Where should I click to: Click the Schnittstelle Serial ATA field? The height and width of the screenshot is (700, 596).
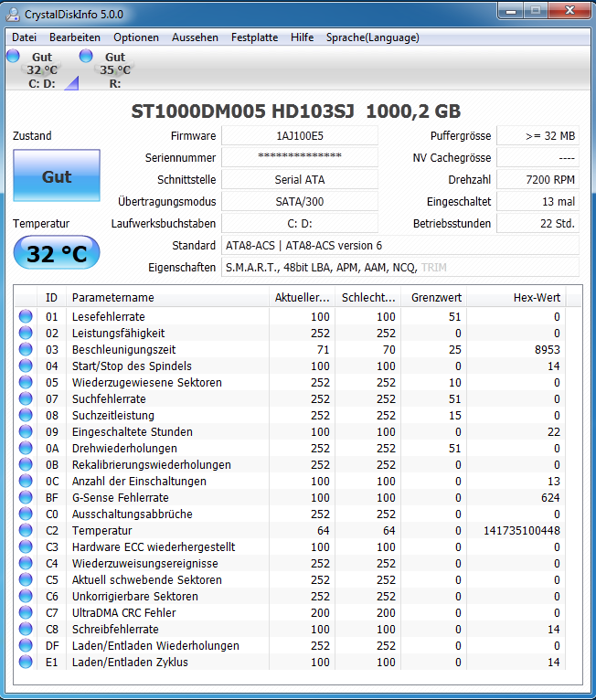coord(300,179)
